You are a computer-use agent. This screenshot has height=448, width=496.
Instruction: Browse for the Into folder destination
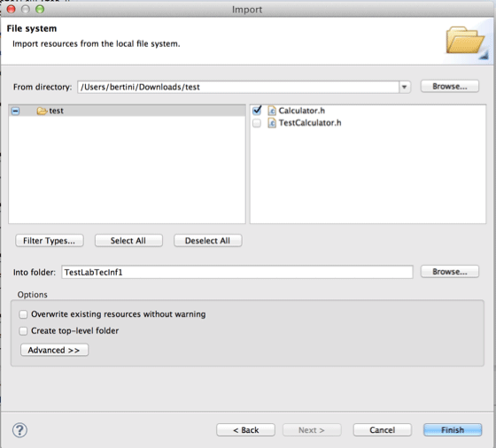(x=450, y=272)
